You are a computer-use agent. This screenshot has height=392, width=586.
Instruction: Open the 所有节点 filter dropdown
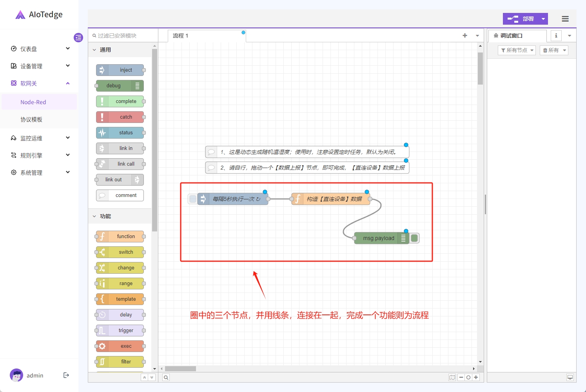coord(517,50)
